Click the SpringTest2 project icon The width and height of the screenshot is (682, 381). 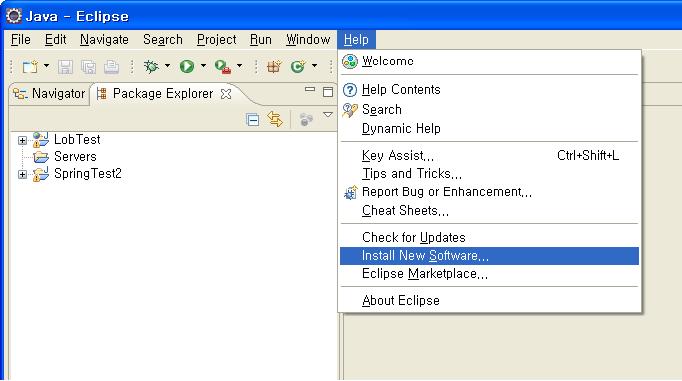(x=41, y=174)
